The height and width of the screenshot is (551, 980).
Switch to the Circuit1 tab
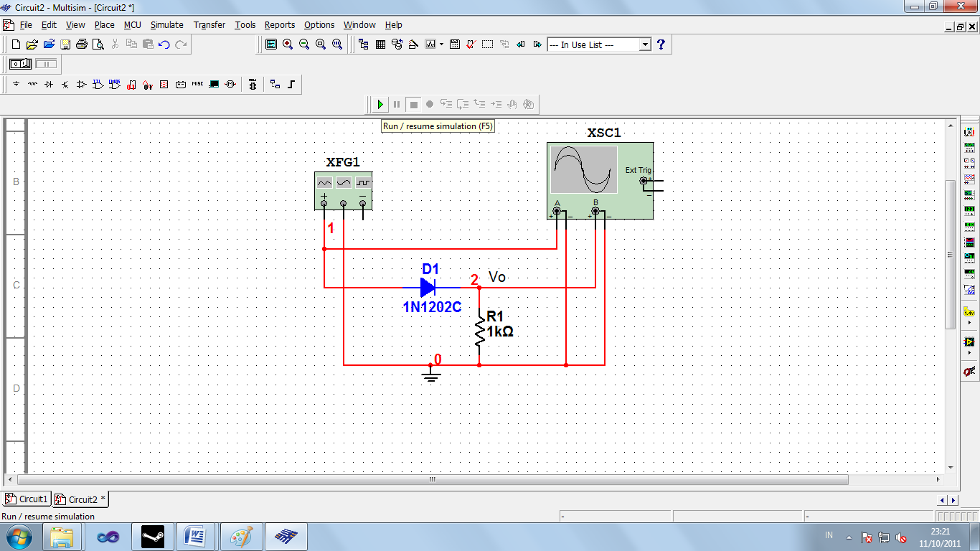[27, 499]
